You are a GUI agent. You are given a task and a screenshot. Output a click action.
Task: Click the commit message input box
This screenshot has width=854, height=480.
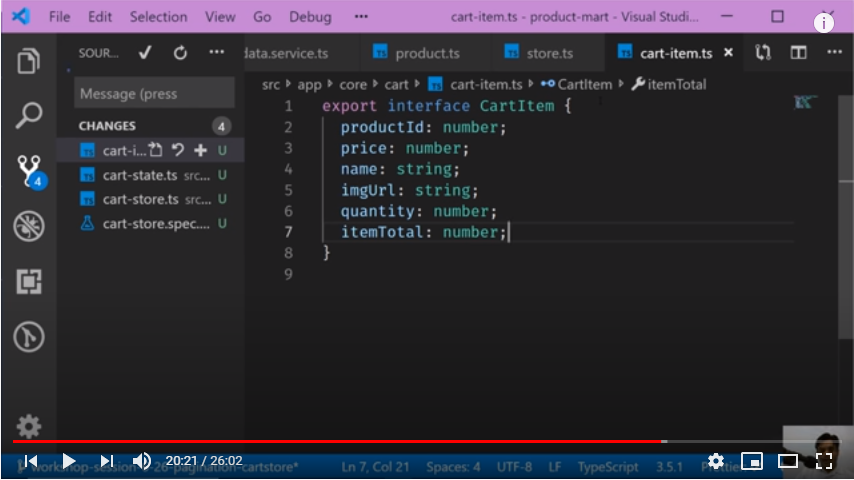click(x=154, y=93)
